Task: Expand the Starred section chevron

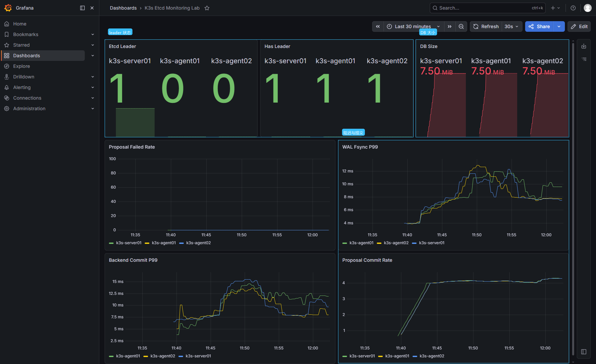Action: point(93,45)
